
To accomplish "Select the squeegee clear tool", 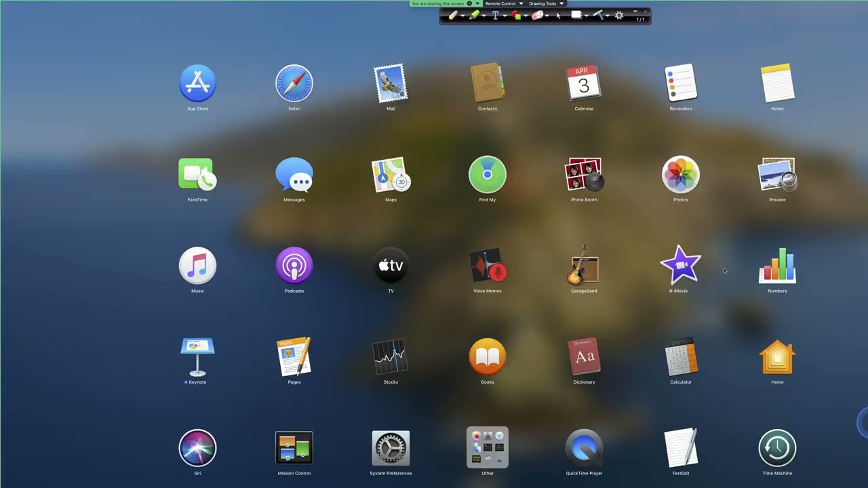I will (599, 15).
